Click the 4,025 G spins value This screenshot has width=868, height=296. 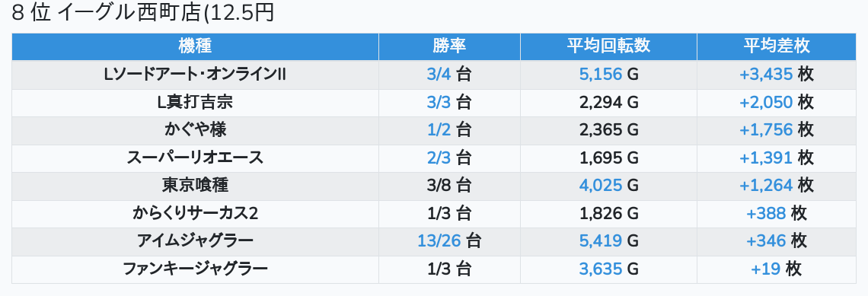tap(608, 186)
